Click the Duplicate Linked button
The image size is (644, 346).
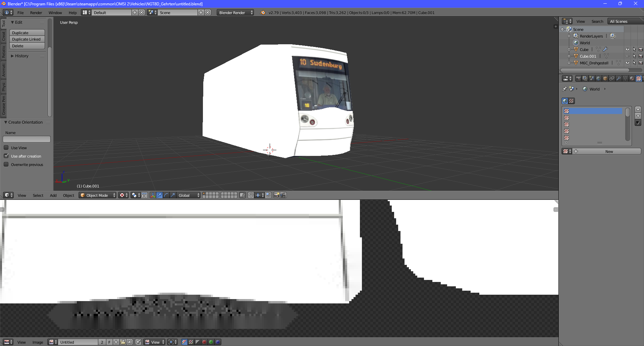pyautogui.click(x=27, y=39)
